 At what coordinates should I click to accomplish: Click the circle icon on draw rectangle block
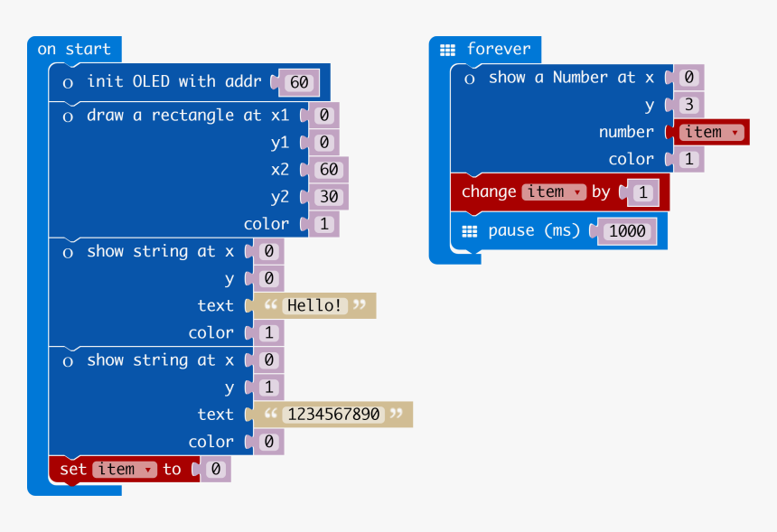pyautogui.click(x=68, y=117)
